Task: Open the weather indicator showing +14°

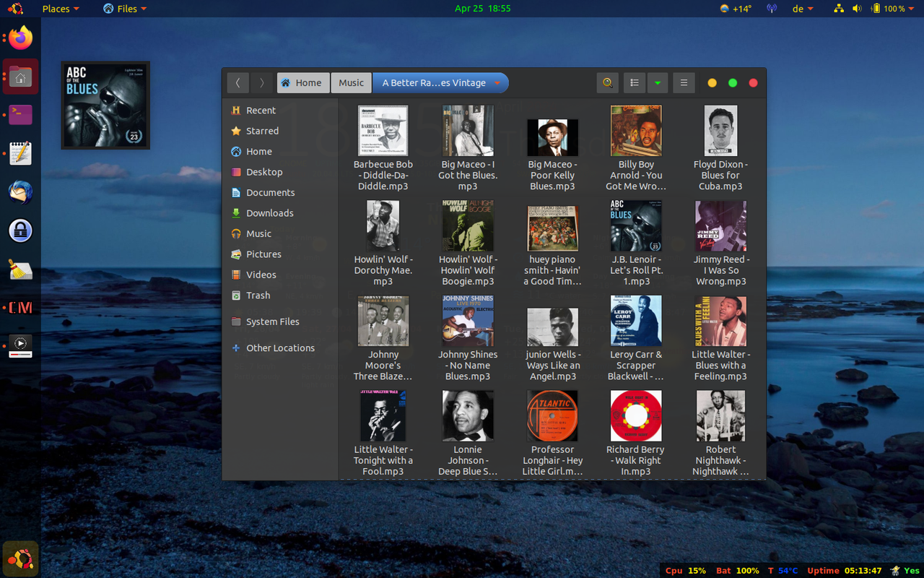Action: click(736, 9)
